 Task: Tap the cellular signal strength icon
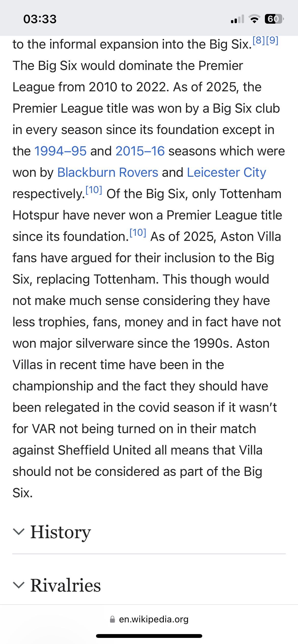pyautogui.click(x=237, y=19)
